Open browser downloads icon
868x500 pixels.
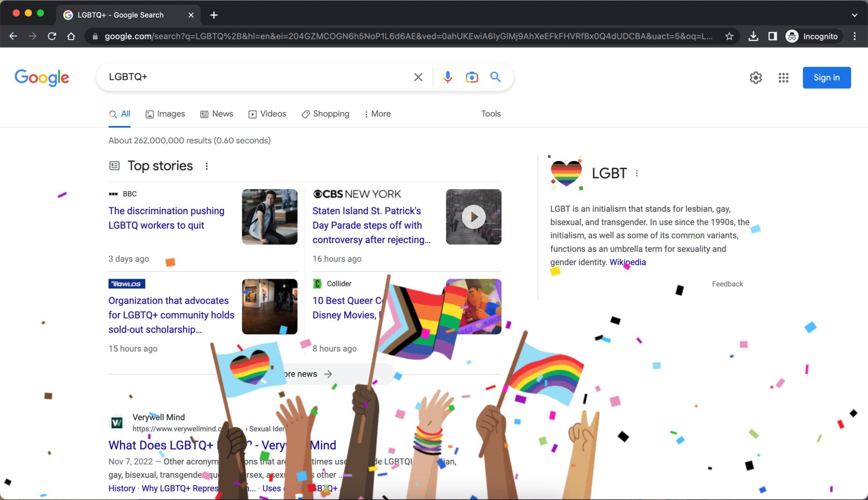(x=753, y=36)
